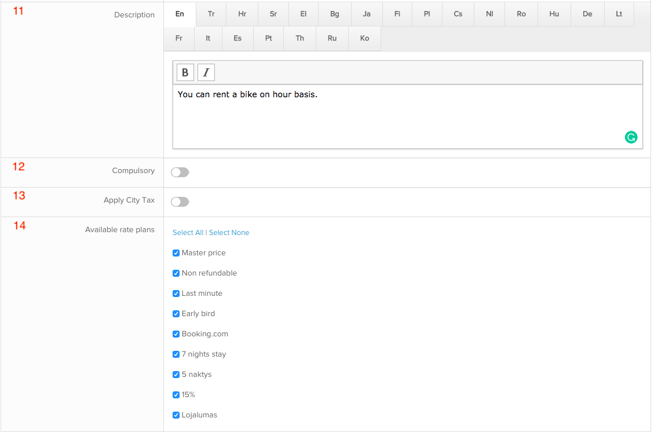658x440 pixels.
Task: Uncheck the Early bird rate plan
Action: tap(176, 314)
